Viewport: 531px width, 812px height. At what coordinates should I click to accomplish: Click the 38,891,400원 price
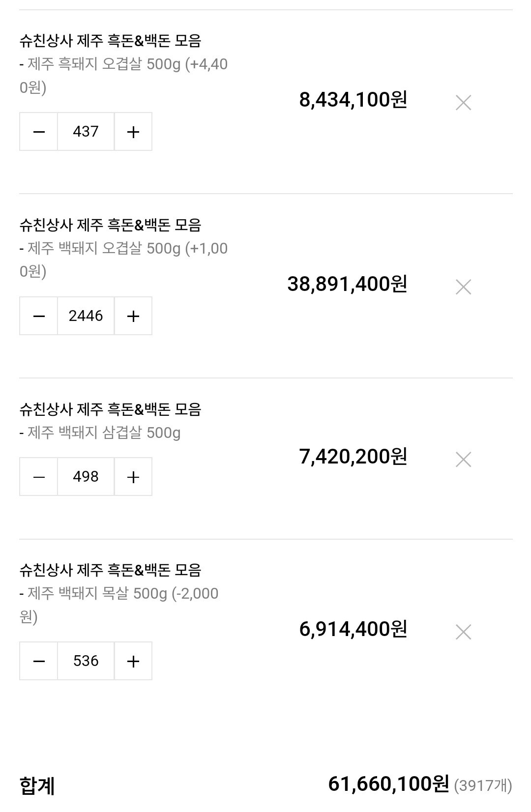pos(347,284)
